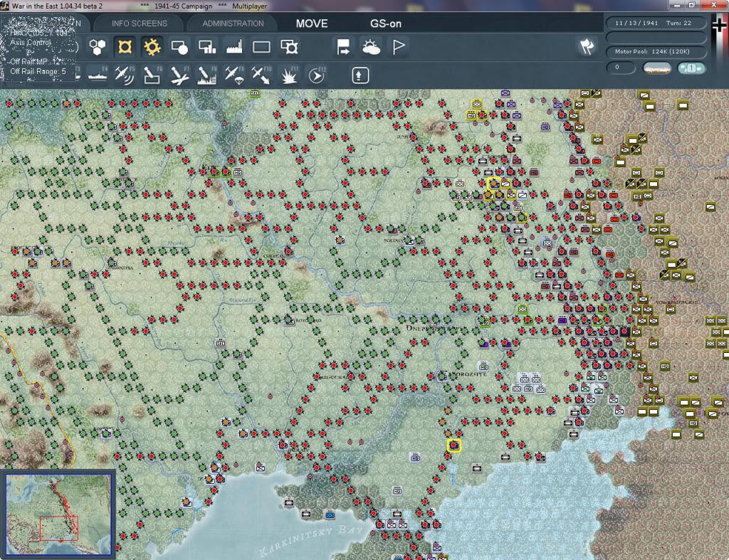Image resolution: width=729 pixels, height=560 pixels.
Task: Select the blue counter on the southern coast
Action: [330, 514]
